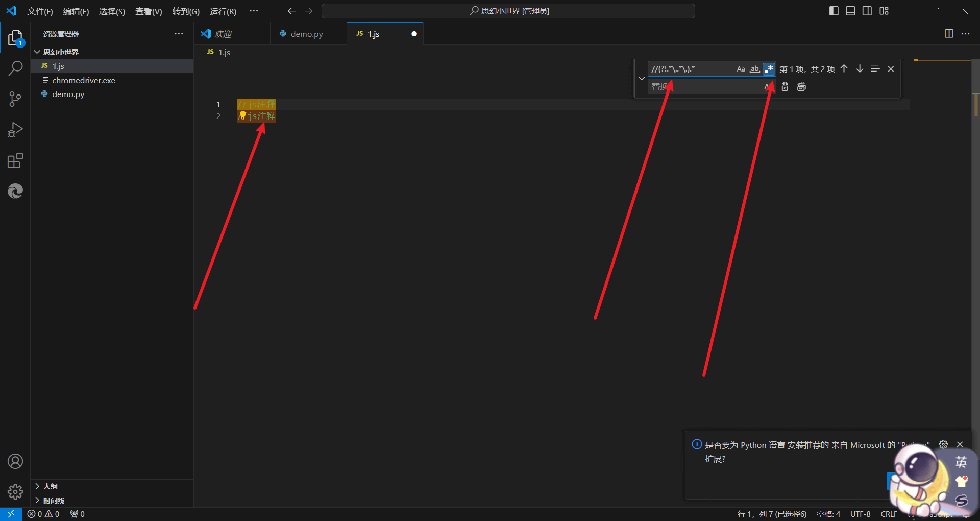980x521 pixels.
Task: Expand the 大纲 outline section
Action: [x=50, y=486]
